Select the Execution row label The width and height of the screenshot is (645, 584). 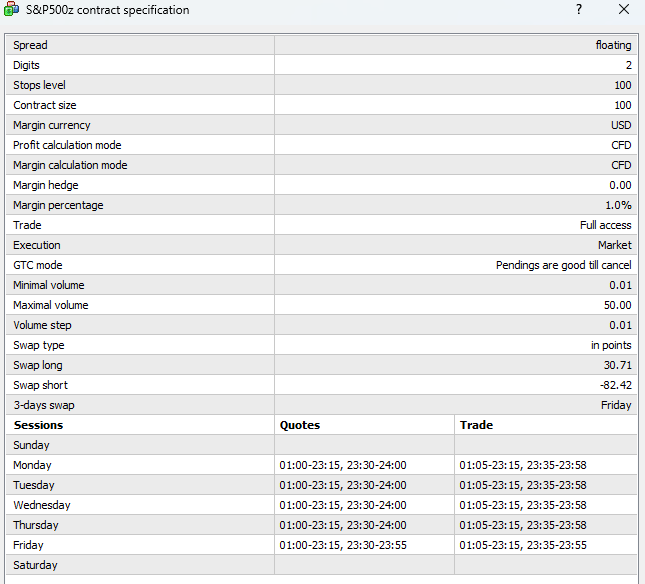tap(37, 245)
